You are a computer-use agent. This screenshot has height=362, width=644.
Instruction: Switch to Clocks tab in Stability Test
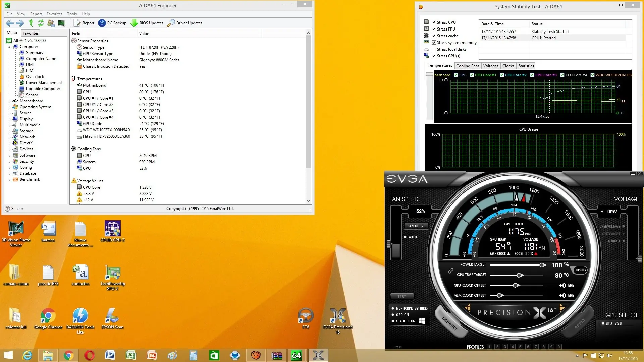point(508,66)
